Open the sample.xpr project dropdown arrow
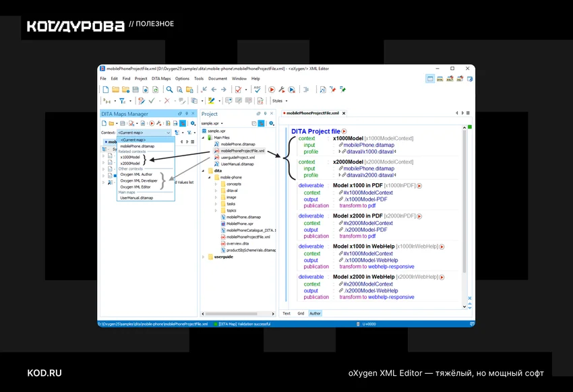The image size is (573, 392). [222, 123]
